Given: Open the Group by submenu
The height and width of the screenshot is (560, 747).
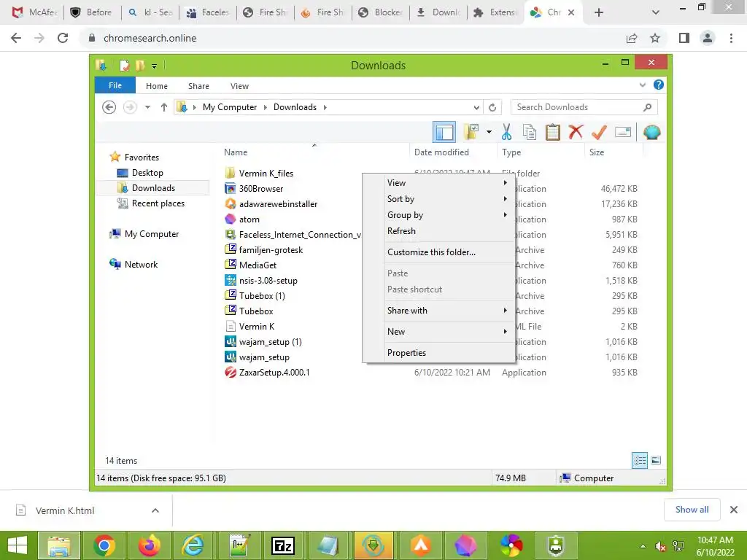Looking at the screenshot, I should 447,215.
